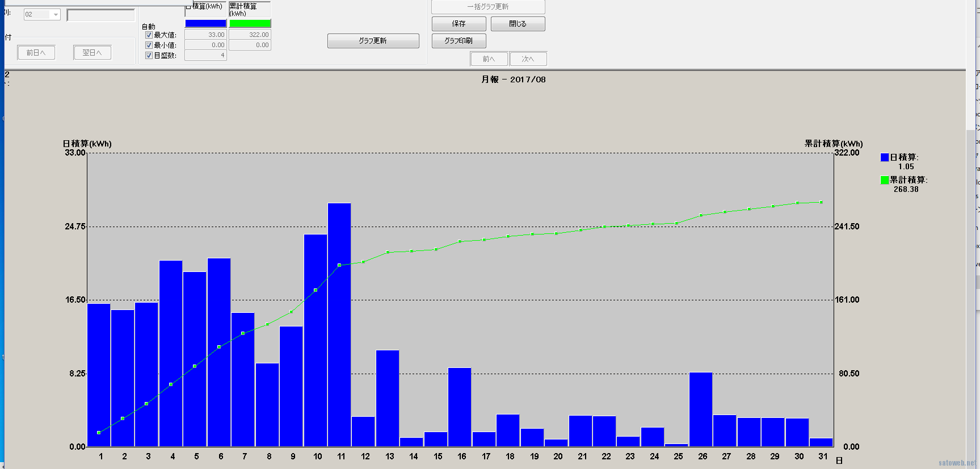
Task: Click the blue 積算 color swatch
Action: click(206, 23)
